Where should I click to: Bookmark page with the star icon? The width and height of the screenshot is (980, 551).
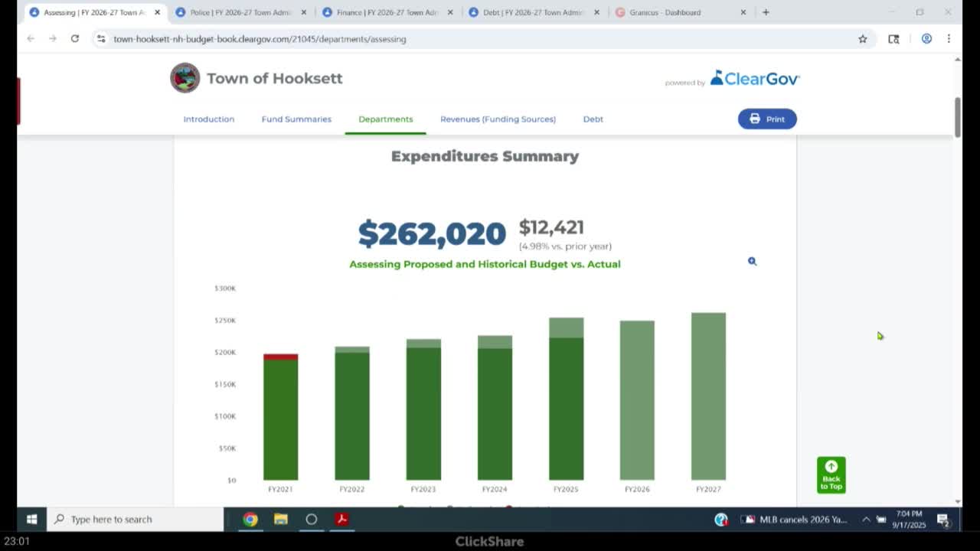(862, 39)
